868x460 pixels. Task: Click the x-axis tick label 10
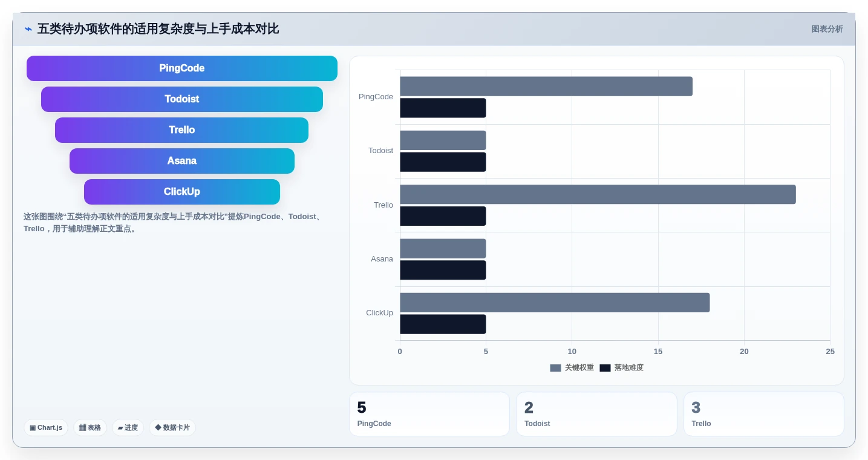tap(572, 352)
